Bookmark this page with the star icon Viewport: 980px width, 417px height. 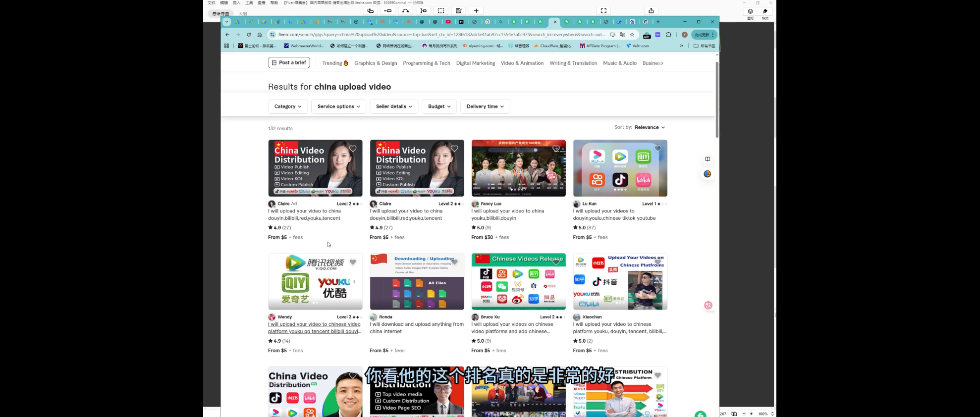632,35
